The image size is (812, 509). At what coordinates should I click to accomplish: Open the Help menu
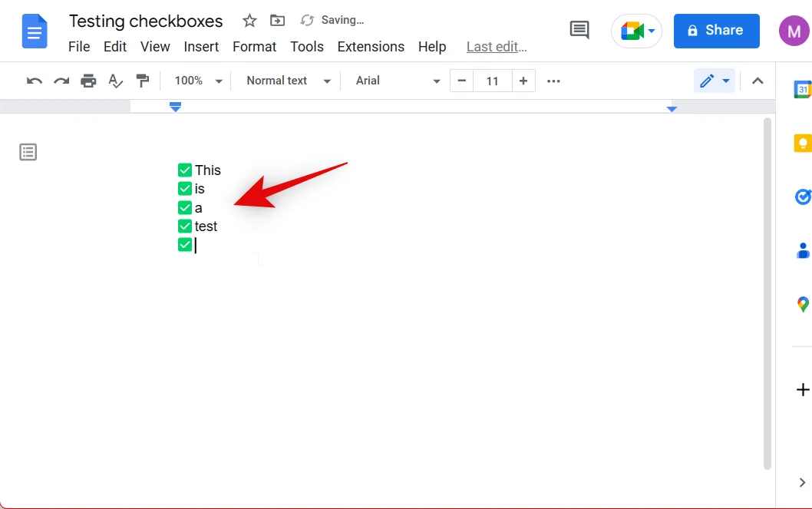point(432,47)
